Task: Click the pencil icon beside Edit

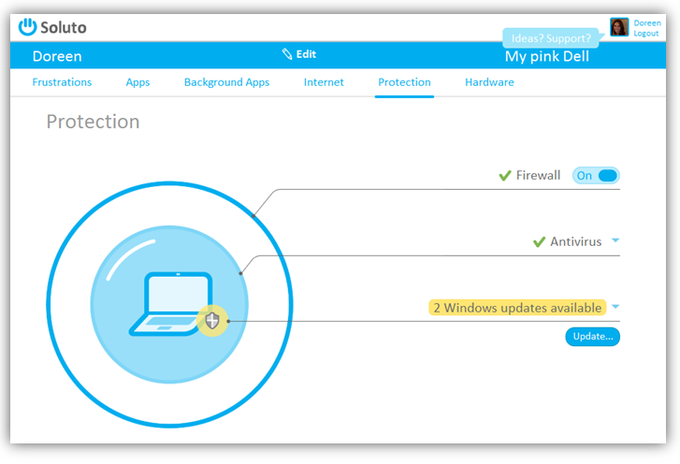Action: [287, 54]
